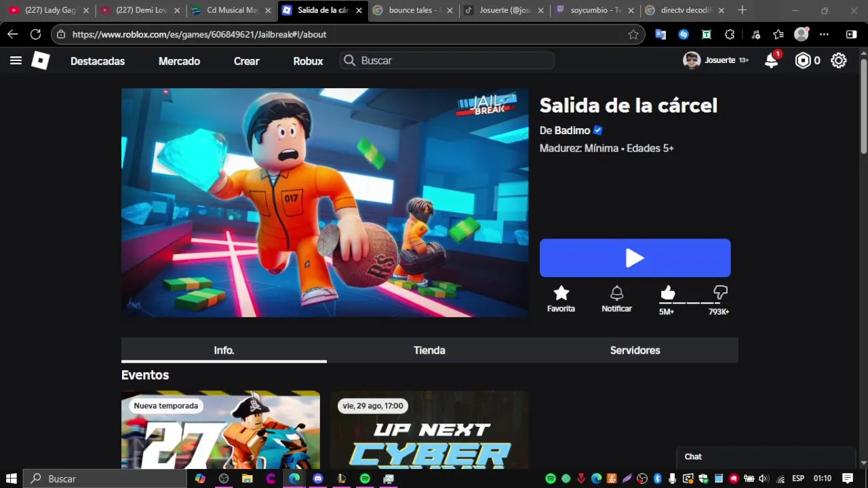Close the Salida de la cárcel tab

[359, 10]
